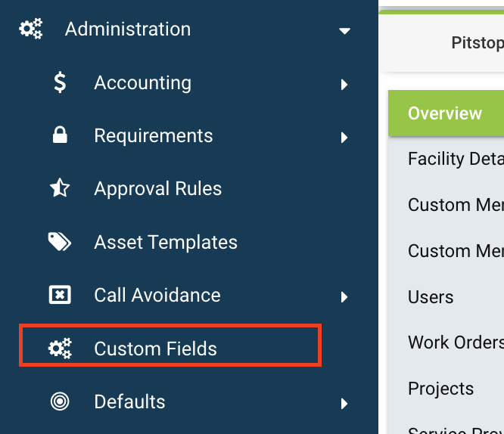Click the Call Avoidance box icon
This screenshot has width=504, height=434.
click(x=60, y=295)
